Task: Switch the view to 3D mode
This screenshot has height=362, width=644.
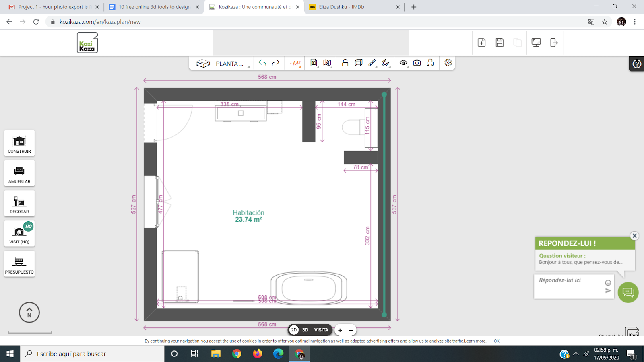Action: click(x=305, y=330)
